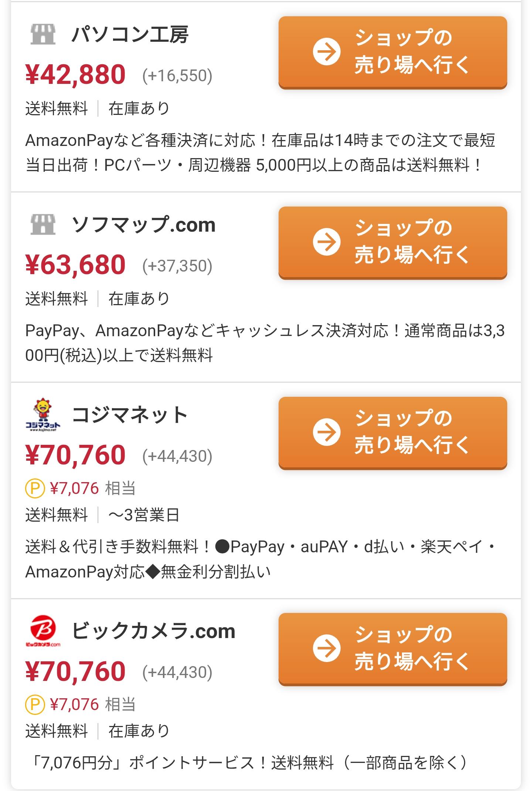Tap the point coin icon under ビックカメラ price

click(x=35, y=705)
